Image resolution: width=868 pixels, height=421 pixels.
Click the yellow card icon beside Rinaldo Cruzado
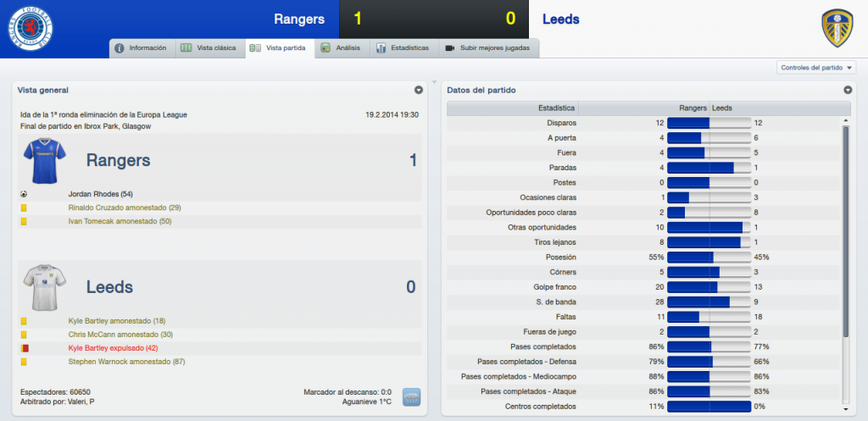tap(24, 208)
